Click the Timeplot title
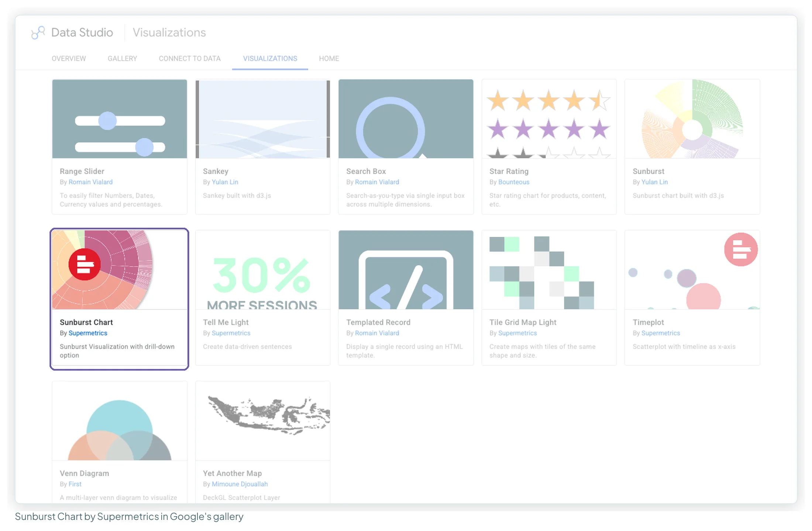Viewport: 812px width, 531px height. (648, 322)
